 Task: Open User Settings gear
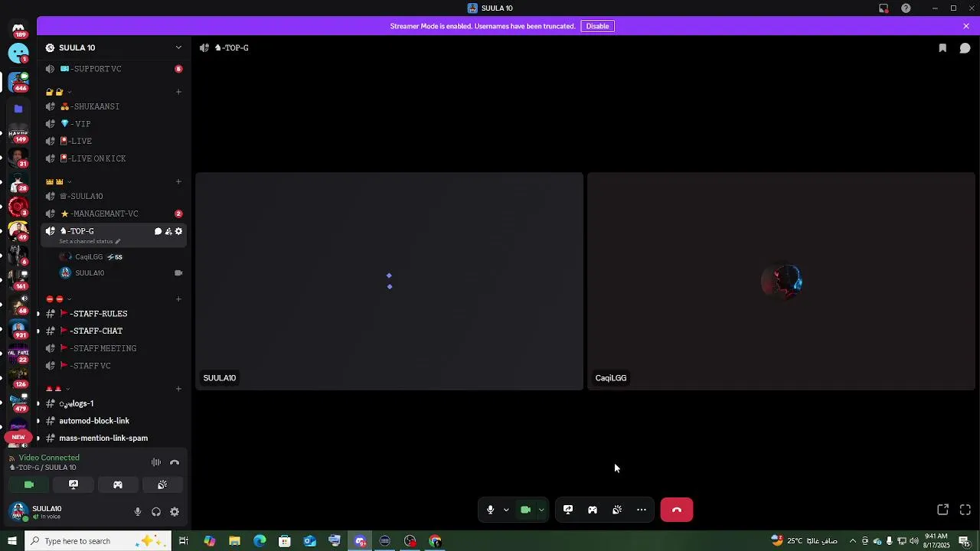coord(175,512)
